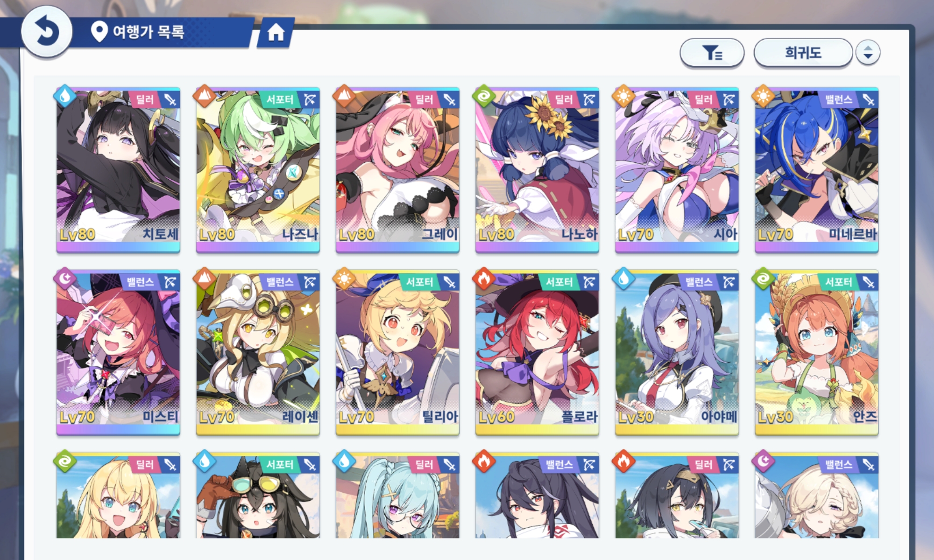
Task: Click the back arrow button
Action: click(47, 32)
